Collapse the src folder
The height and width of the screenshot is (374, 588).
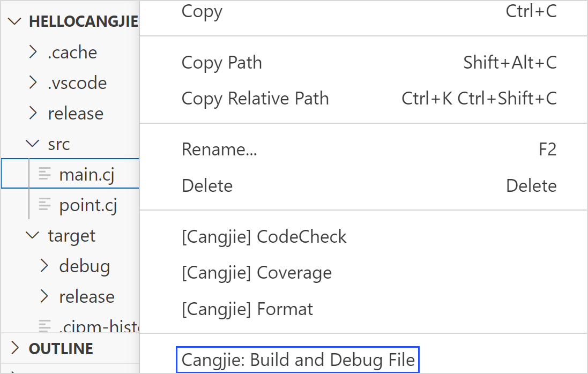[33, 144]
